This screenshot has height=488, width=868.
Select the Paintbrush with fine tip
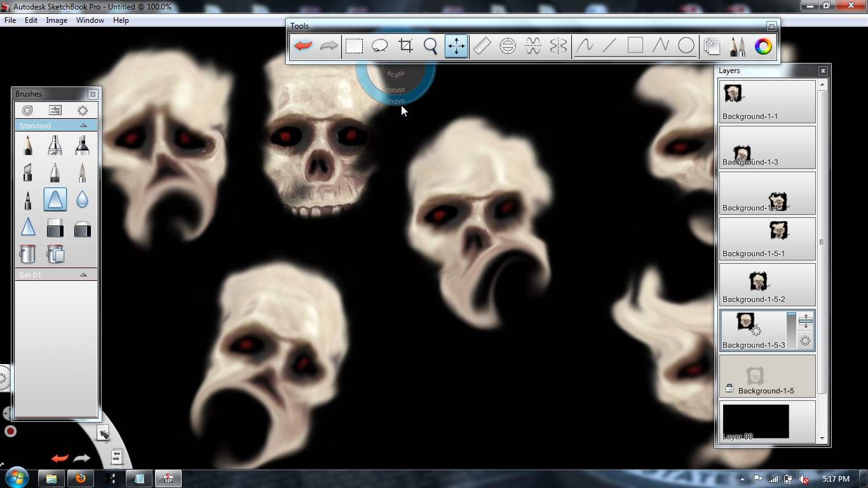[x=82, y=172]
